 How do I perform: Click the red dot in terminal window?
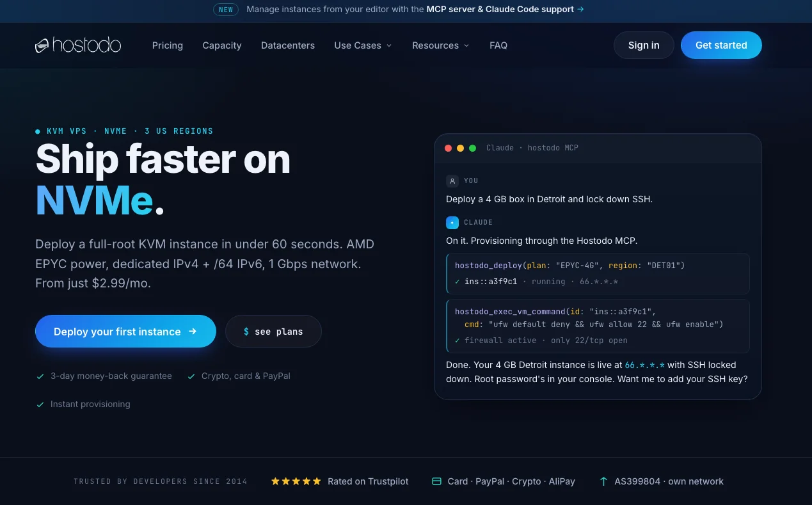[448, 148]
